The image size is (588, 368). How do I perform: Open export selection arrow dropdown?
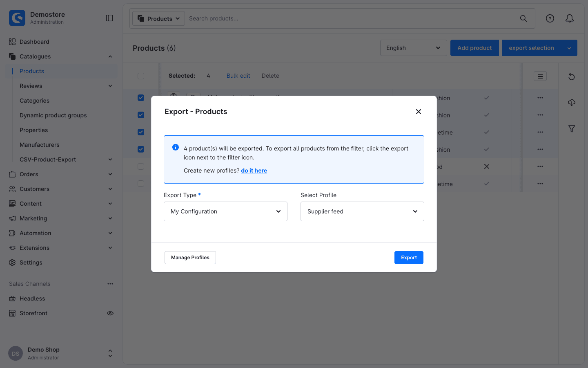(569, 48)
